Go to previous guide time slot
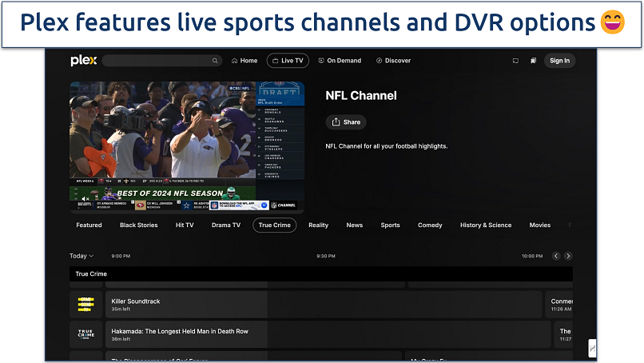644x363 pixels. (x=556, y=256)
